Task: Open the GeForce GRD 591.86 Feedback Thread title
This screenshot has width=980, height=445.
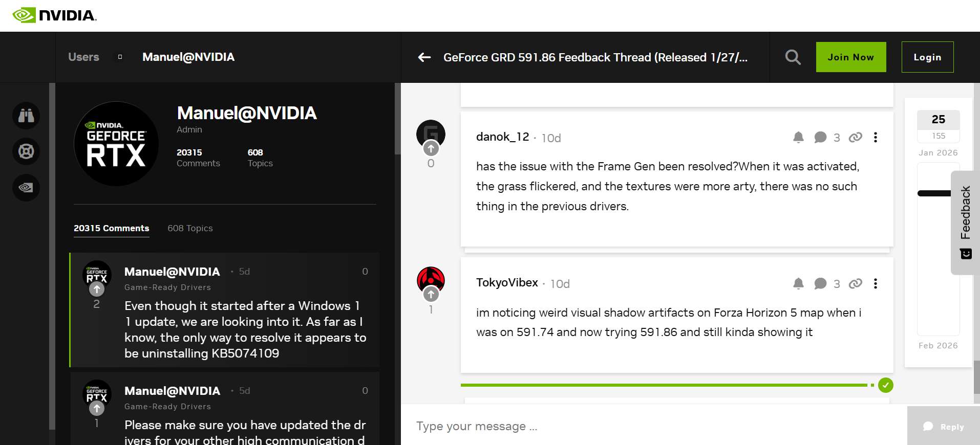Action: point(595,57)
